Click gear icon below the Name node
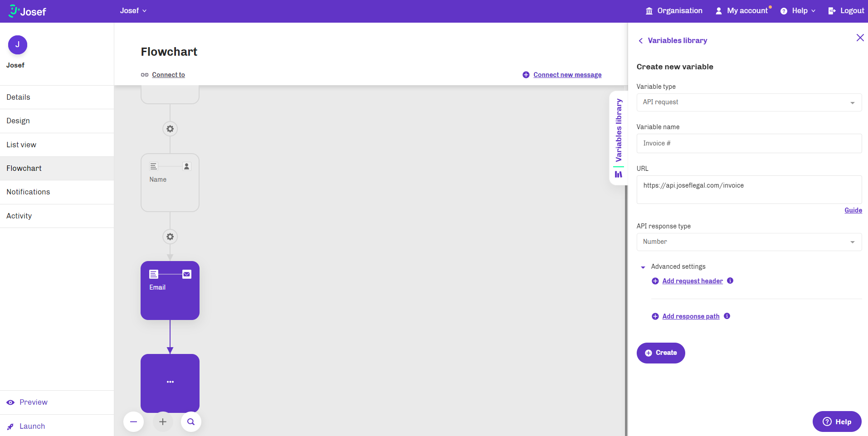Image resolution: width=868 pixels, height=436 pixels. [170, 237]
